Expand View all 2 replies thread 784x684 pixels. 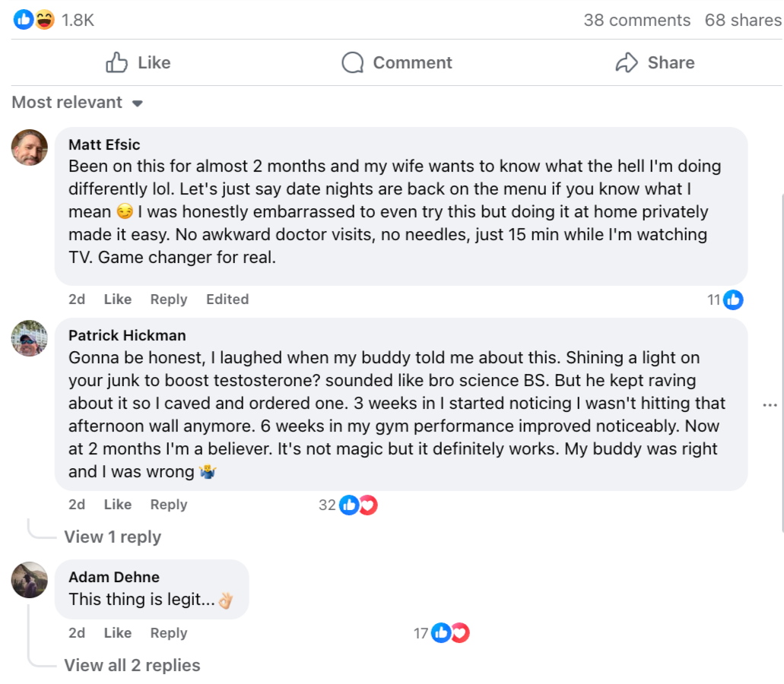point(132,666)
